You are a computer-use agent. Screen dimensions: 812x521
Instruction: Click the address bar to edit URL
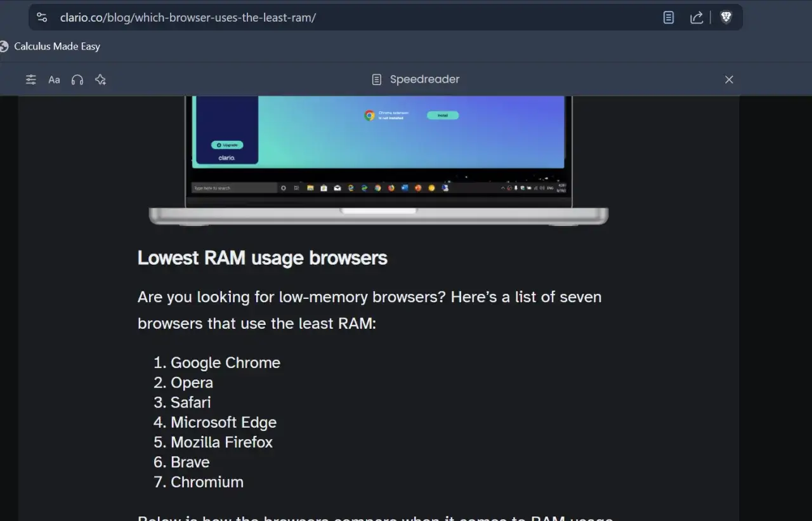254,17
